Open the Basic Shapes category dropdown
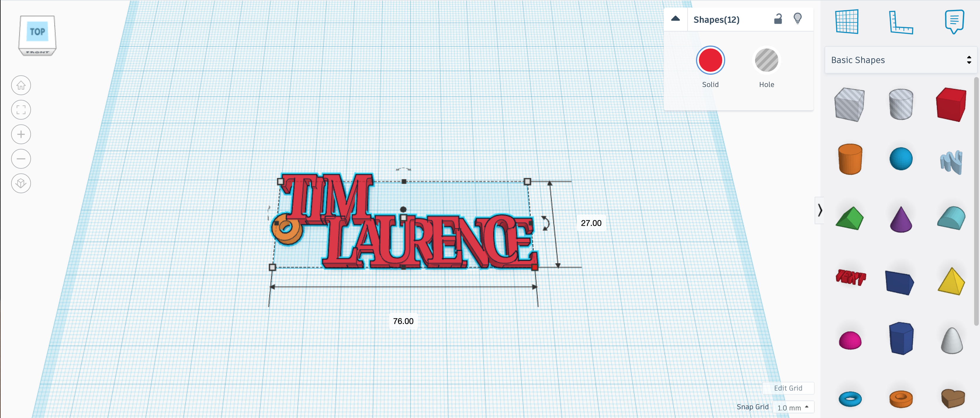This screenshot has width=980, height=418. (900, 60)
